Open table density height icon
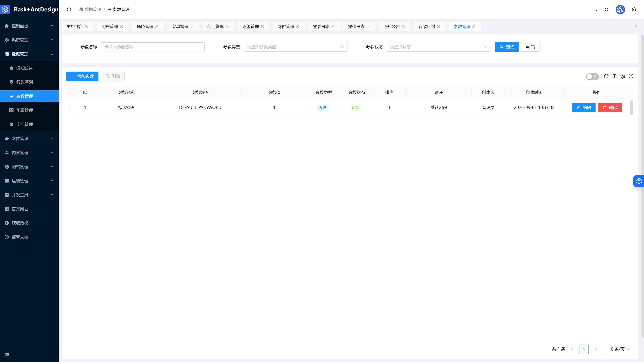Viewport: 644px width, 362px height. coord(614,76)
